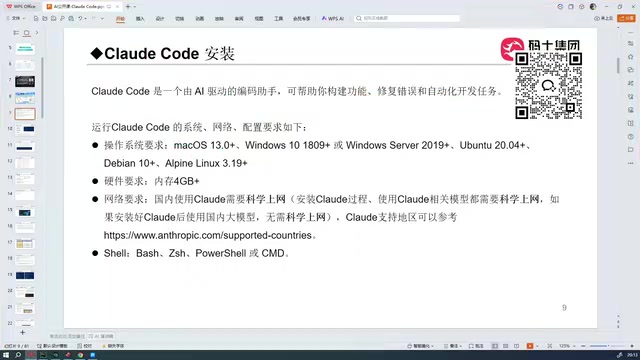
Task: Open the Windows Start menu
Action: [x=6, y=355]
